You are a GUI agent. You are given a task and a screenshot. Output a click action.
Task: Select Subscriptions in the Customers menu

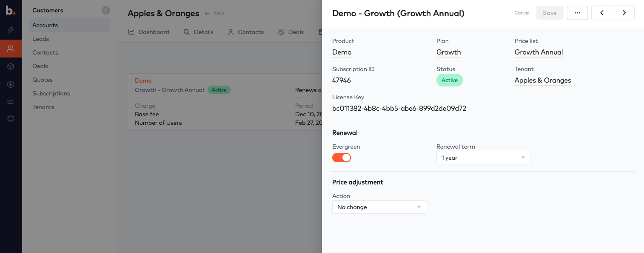pos(51,93)
